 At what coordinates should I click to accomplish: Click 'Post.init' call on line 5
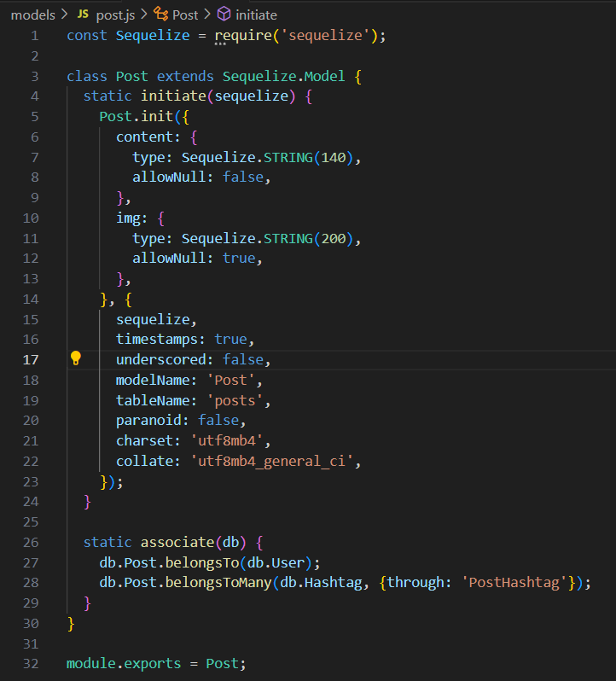coord(137,116)
